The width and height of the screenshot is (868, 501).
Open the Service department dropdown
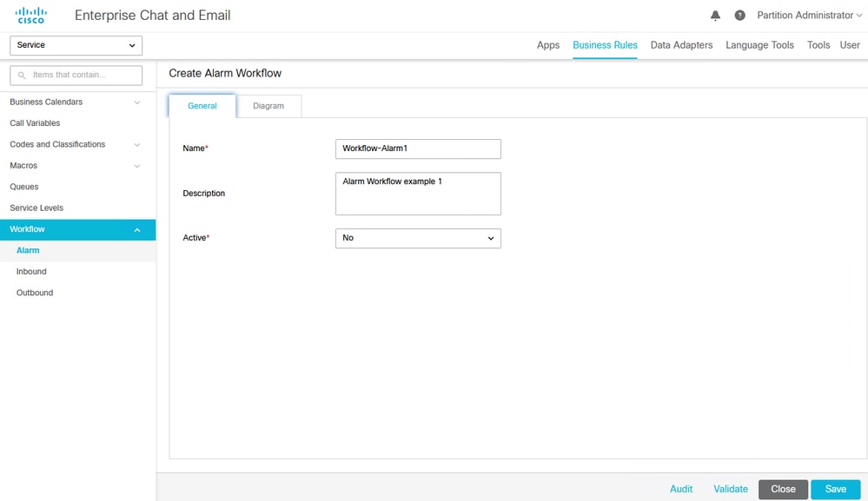[x=76, y=45]
